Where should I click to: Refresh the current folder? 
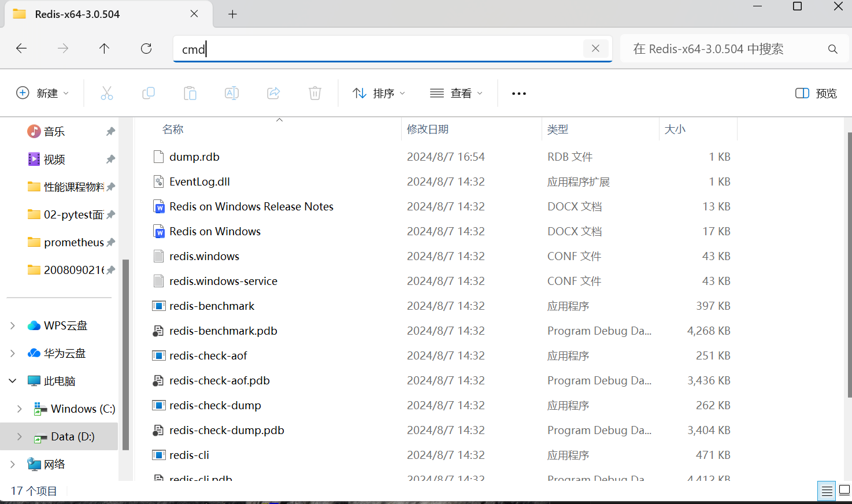pyautogui.click(x=146, y=49)
